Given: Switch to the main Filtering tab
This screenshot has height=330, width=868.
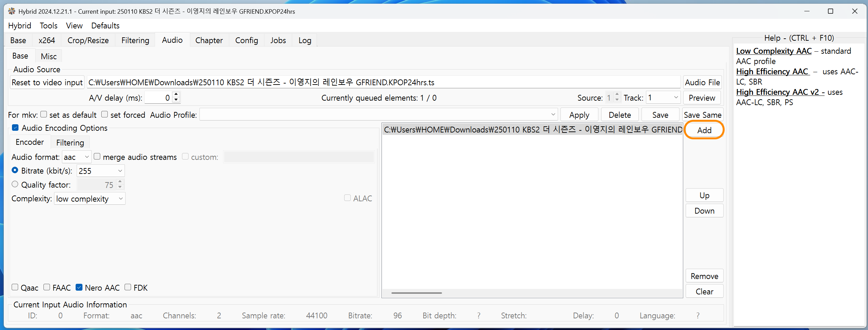Looking at the screenshot, I should 135,40.
